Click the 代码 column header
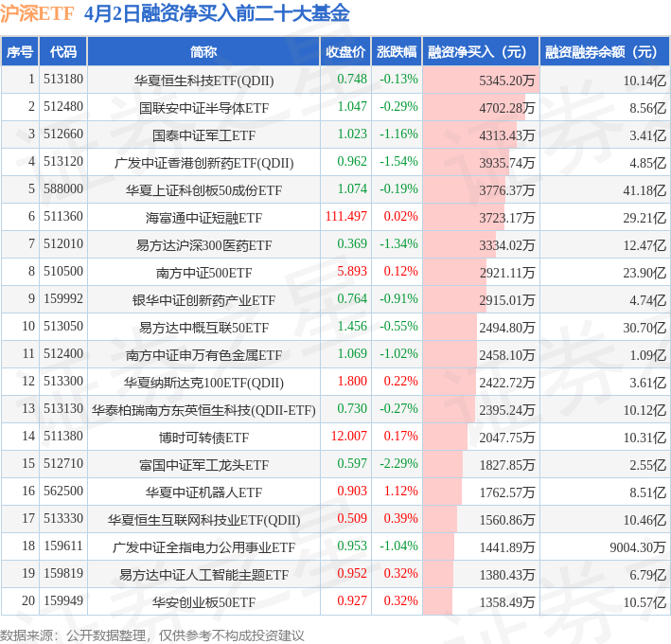Viewport: 671px width, 644px height. 62,52
